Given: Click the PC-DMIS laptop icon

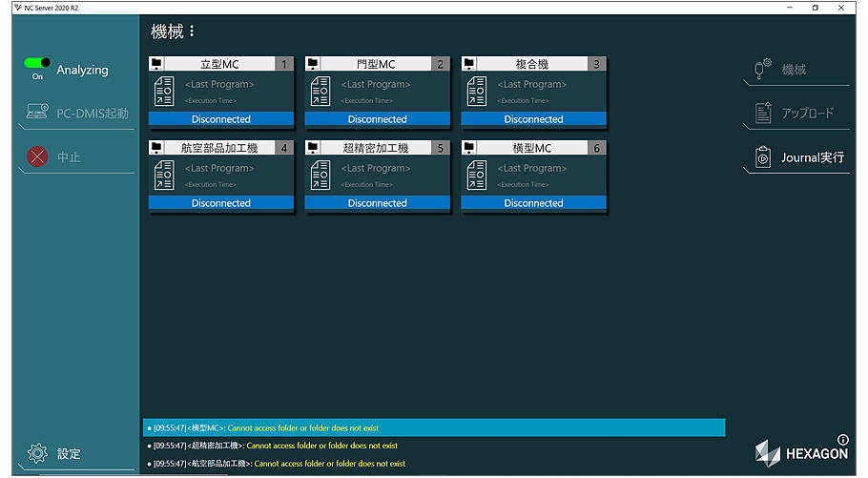Looking at the screenshot, I should [37, 112].
